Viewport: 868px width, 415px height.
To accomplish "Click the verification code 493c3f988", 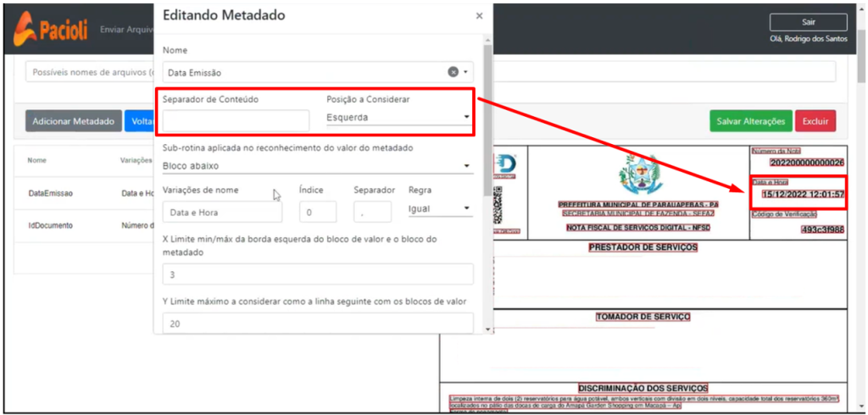I will (x=822, y=230).
